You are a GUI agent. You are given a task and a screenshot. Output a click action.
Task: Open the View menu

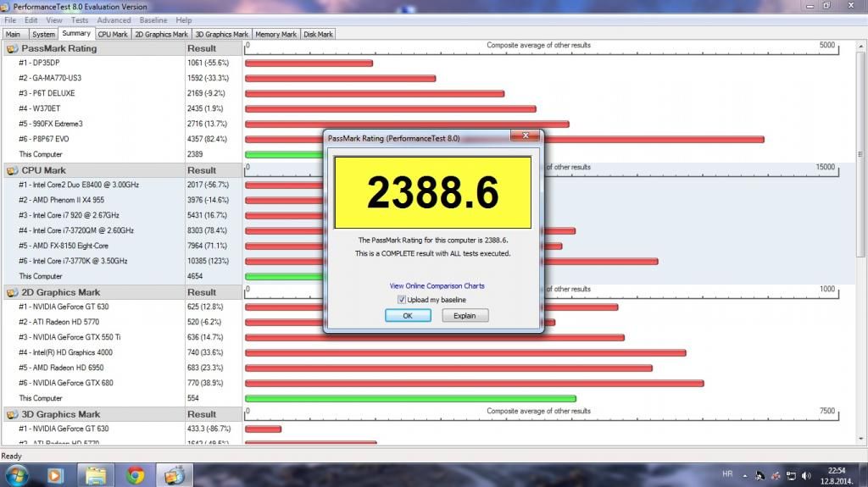click(54, 20)
